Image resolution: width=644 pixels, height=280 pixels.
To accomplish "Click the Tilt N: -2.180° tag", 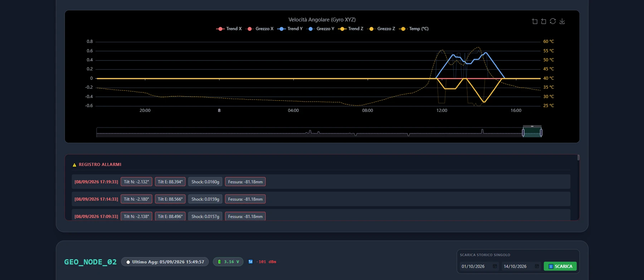I will [x=136, y=199].
